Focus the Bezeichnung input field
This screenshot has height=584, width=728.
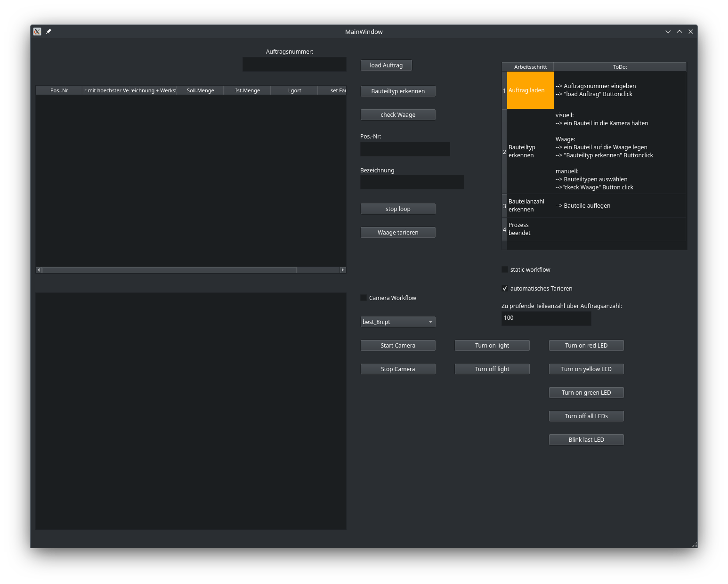(412, 182)
